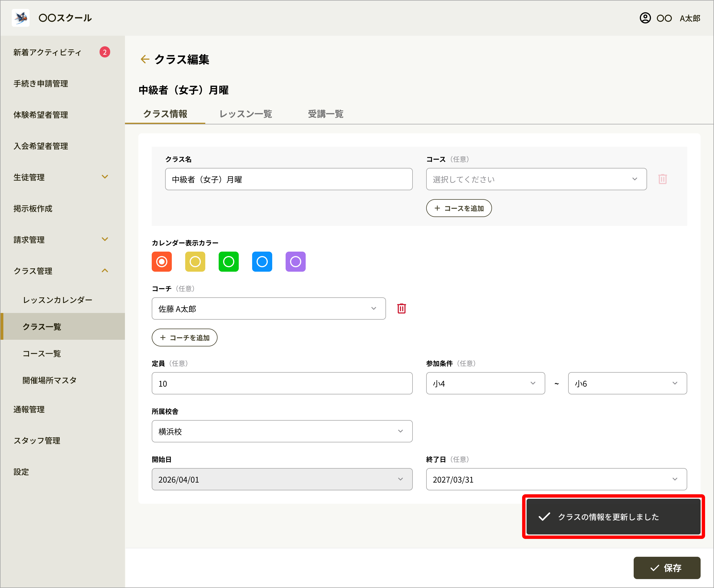Click the notification badge showing 2
Image resolution: width=714 pixels, height=588 pixels.
[x=105, y=52]
